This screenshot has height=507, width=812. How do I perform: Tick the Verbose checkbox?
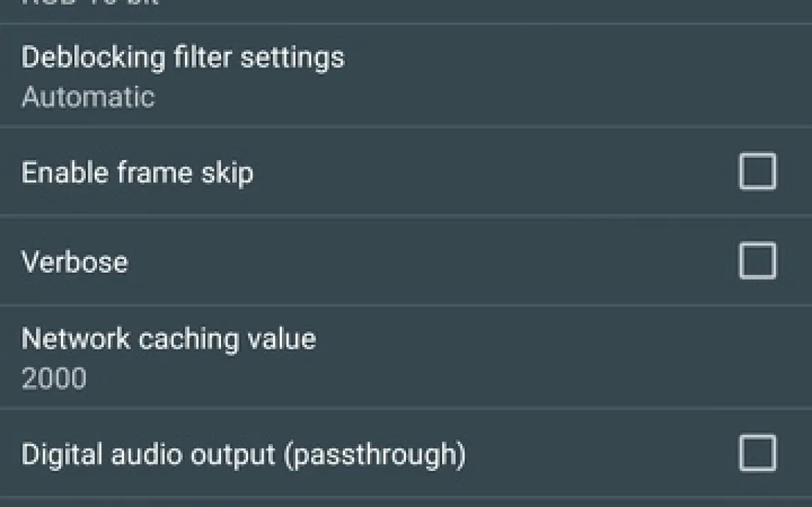point(757,261)
